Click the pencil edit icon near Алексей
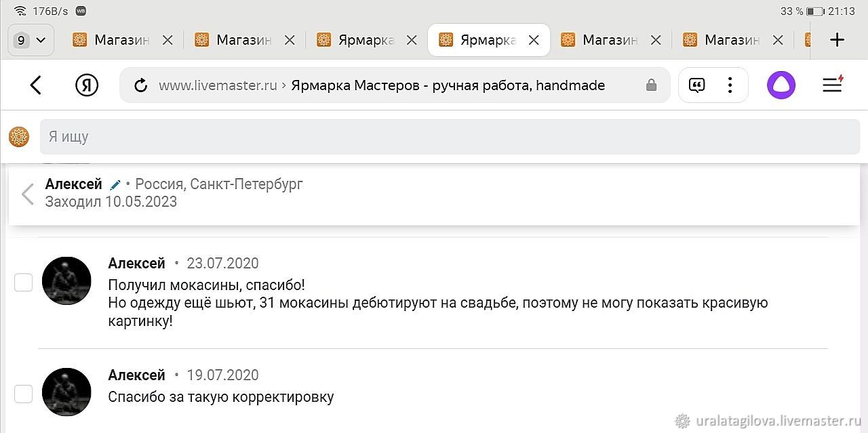 115,184
